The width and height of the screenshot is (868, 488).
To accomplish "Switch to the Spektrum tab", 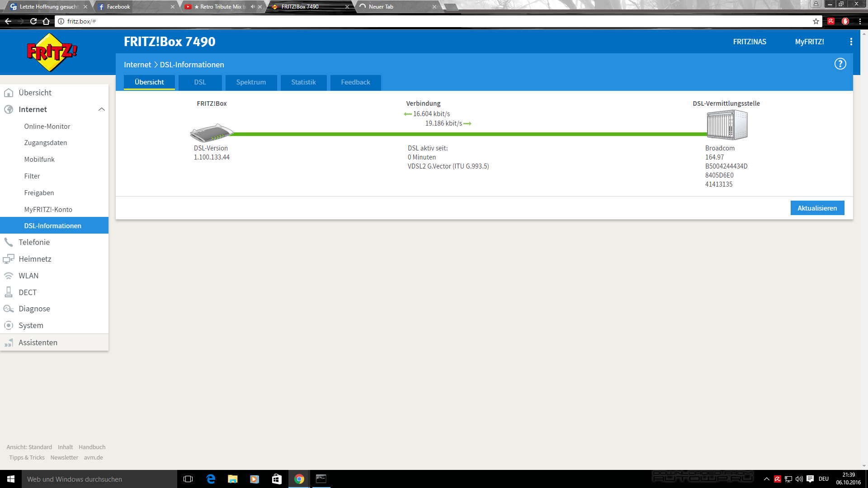I will pos(251,82).
